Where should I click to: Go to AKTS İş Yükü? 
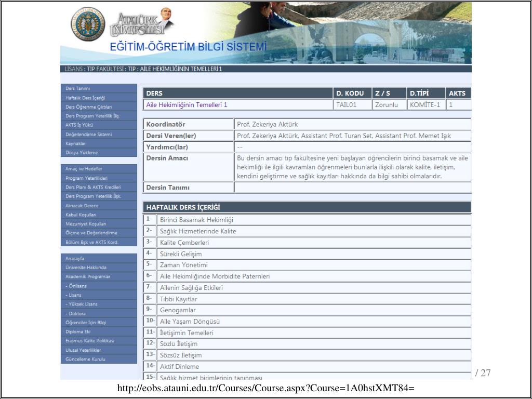coord(99,125)
